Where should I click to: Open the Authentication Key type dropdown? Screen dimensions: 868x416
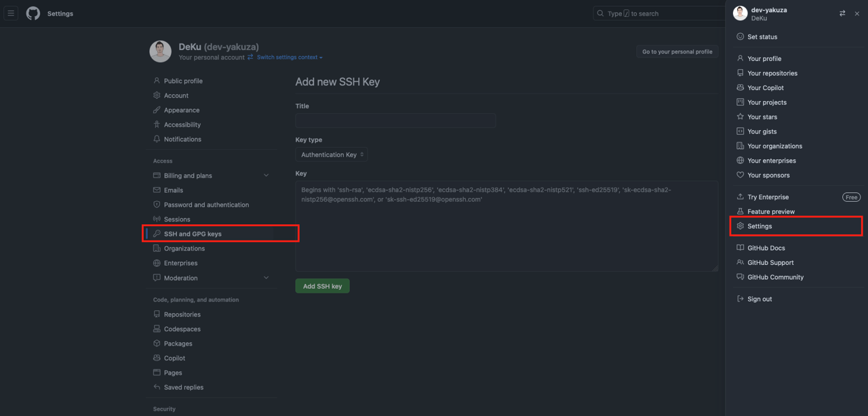pos(332,154)
